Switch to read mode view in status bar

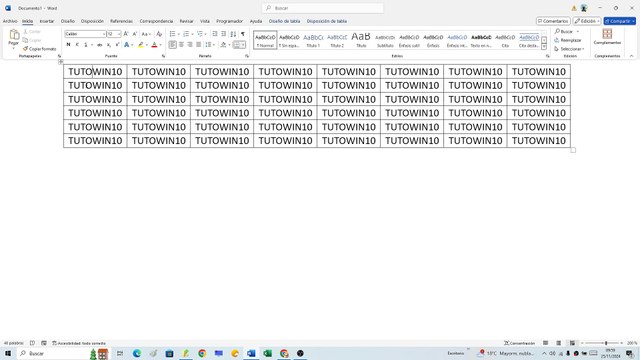(x=545, y=343)
